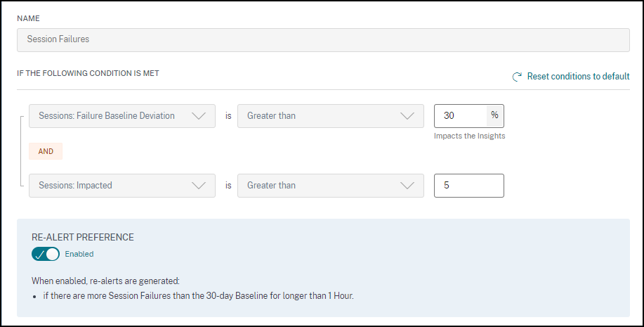This screenshot has height=327, width=644.
Task: Expand chevron on the Sessions: Impacted selector
Action: pos(198,186)
